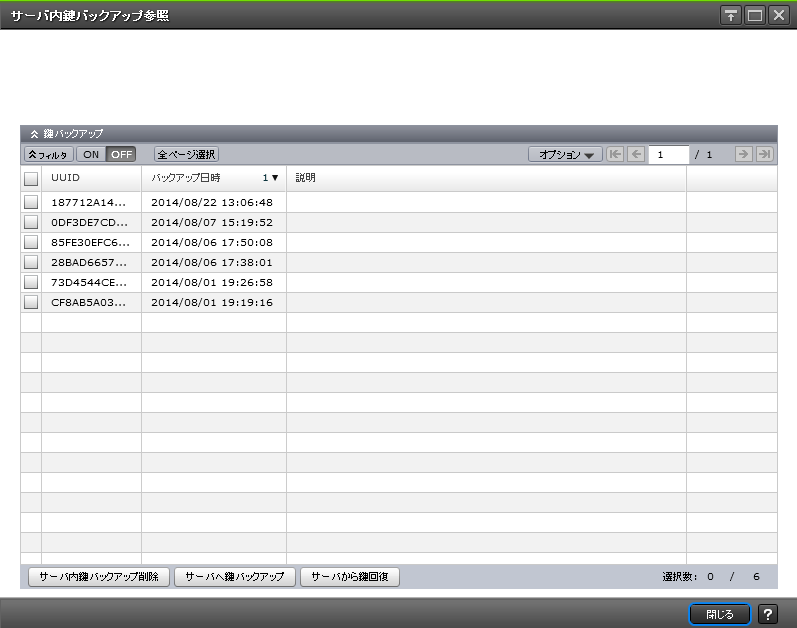The image size is (797, 628).
Task: Mark checkbox beside 73D4544CE...
Action: 31,282
